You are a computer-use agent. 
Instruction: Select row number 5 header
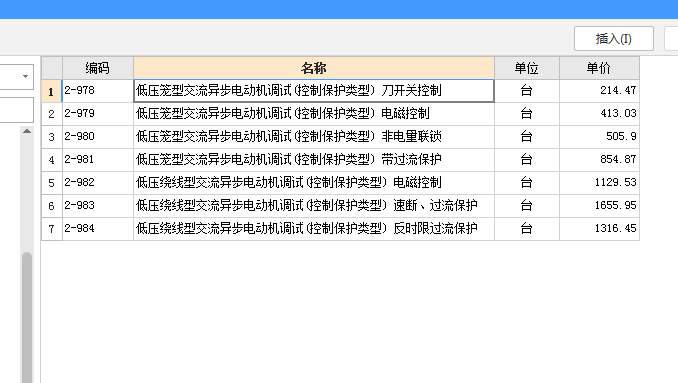[52, 182]
